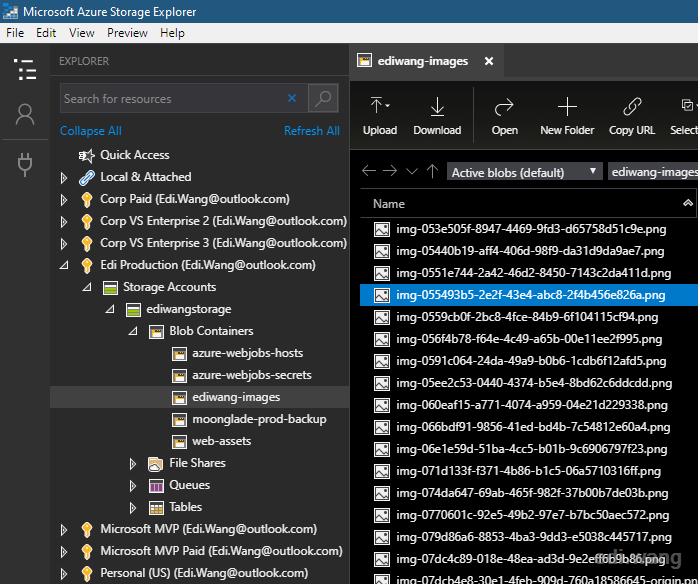698x584 pixels.
Task: Click the Queues icon
Action: click(x=156, y=486)
